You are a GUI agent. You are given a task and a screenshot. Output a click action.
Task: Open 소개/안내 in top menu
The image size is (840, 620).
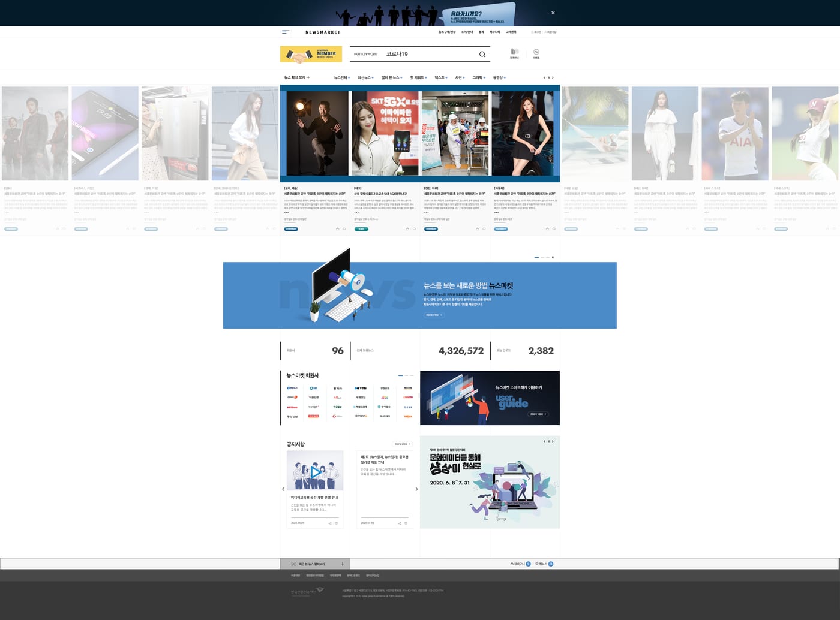pos(467,32)
